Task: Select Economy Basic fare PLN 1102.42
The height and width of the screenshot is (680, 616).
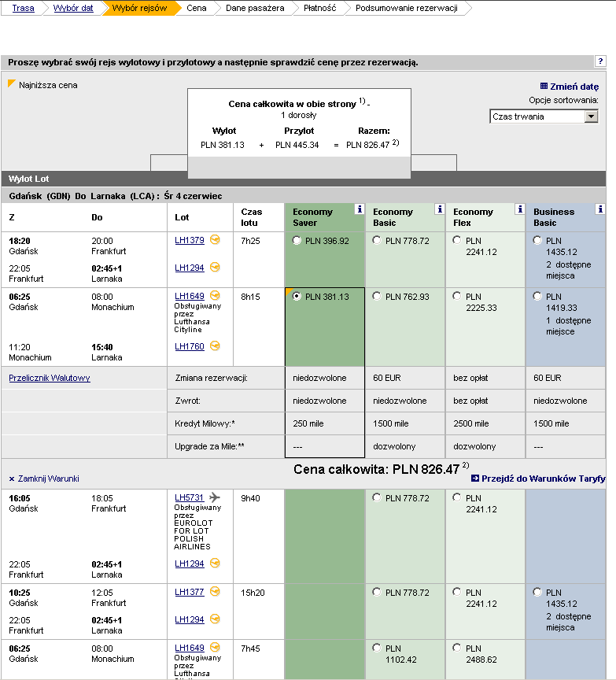Action: [x=377, y=648]
